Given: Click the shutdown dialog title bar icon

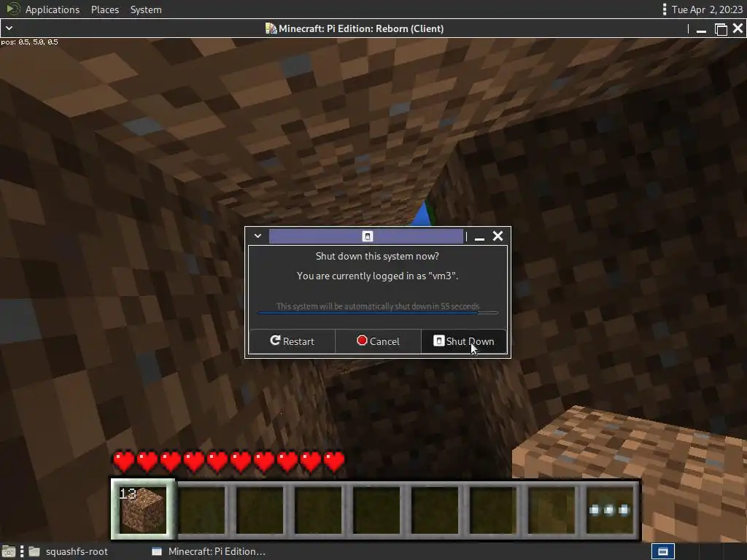Looking at the screenshot, I should click(368, 236).
